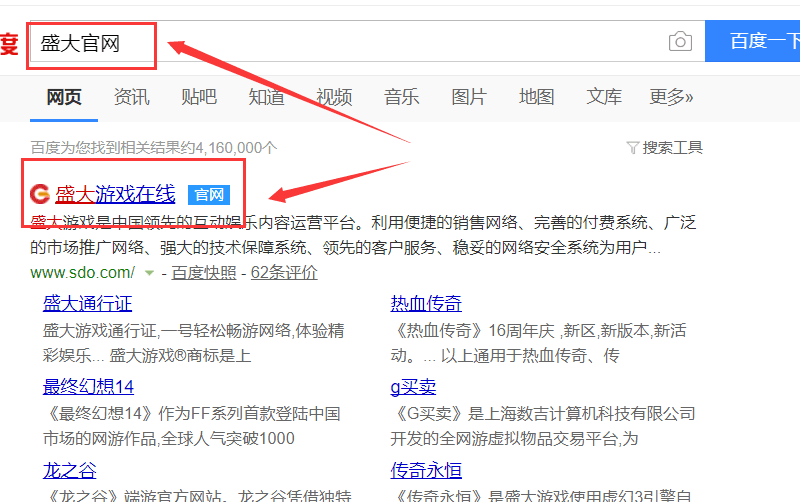Click the 搜索工具 filter icon
Image resolution: width=800 pixels, height=502 pixels.
(632, 148)
